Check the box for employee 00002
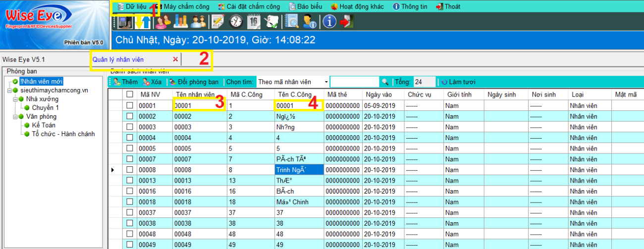The image size is (644, 249). click(130, 116)
